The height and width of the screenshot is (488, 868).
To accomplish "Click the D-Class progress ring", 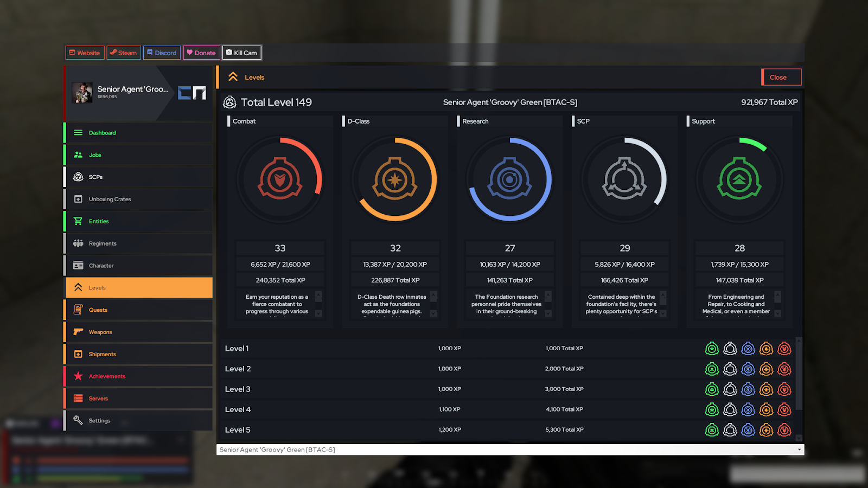I will tap(395, 179).
